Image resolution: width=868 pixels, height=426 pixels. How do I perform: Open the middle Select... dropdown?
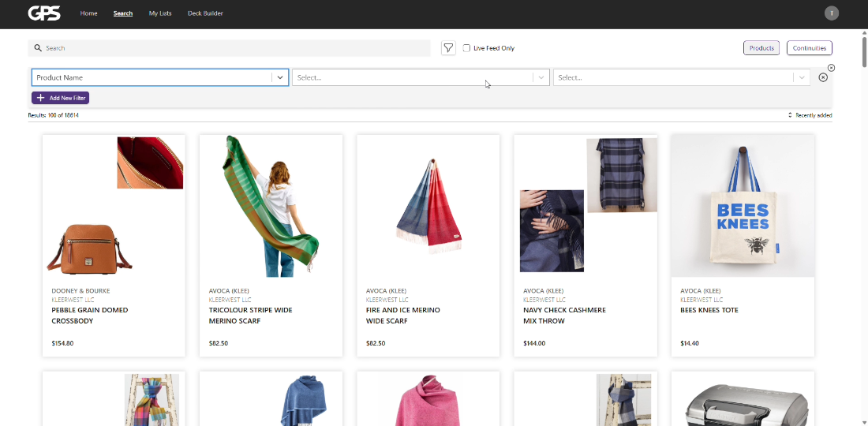(421, 77)
